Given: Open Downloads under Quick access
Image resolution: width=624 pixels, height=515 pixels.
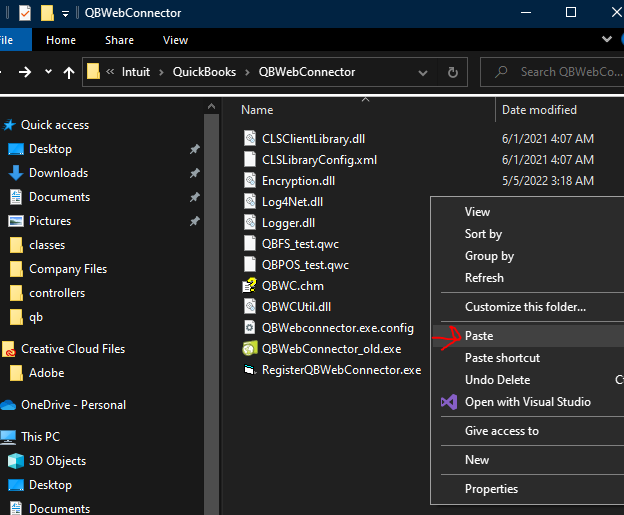Looking at the screenshot, I should tap(58, 173).
